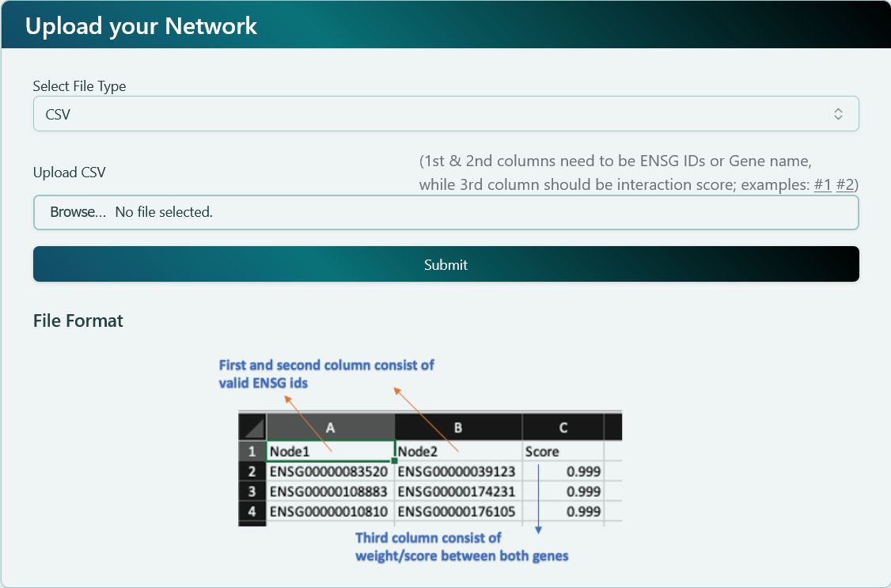Click the Upload your Network header
Image resolution: width=891 pixels, height=588 pixels.
point(141,25)
